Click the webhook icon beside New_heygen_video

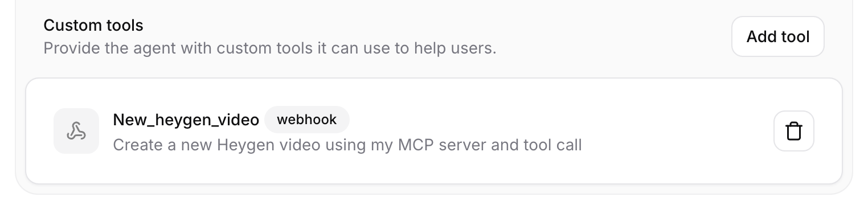(76, 131)
